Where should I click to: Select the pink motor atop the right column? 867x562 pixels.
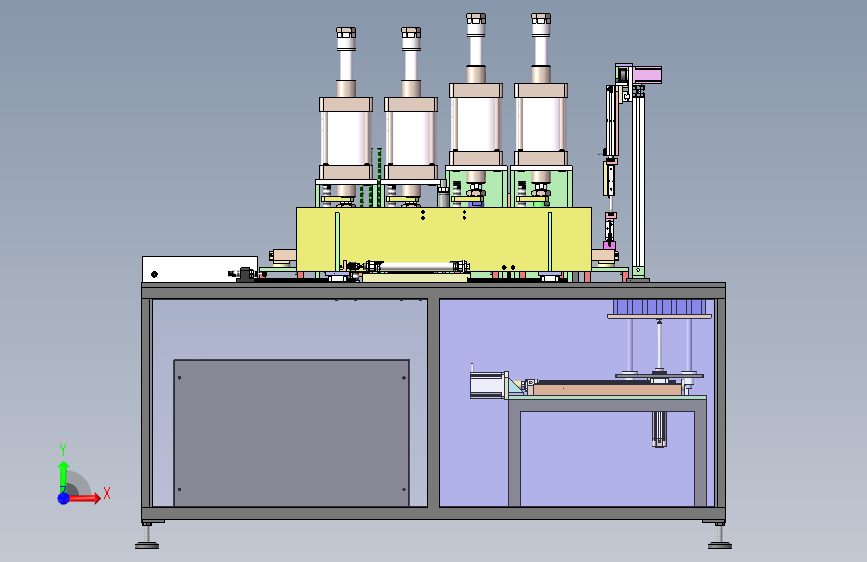(x=647, y=75)
